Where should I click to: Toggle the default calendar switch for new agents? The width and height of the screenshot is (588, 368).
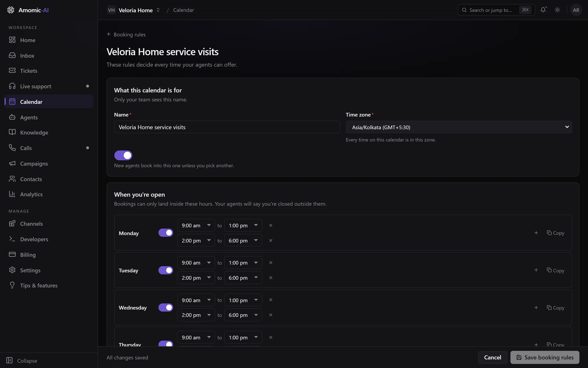(123, 155)
